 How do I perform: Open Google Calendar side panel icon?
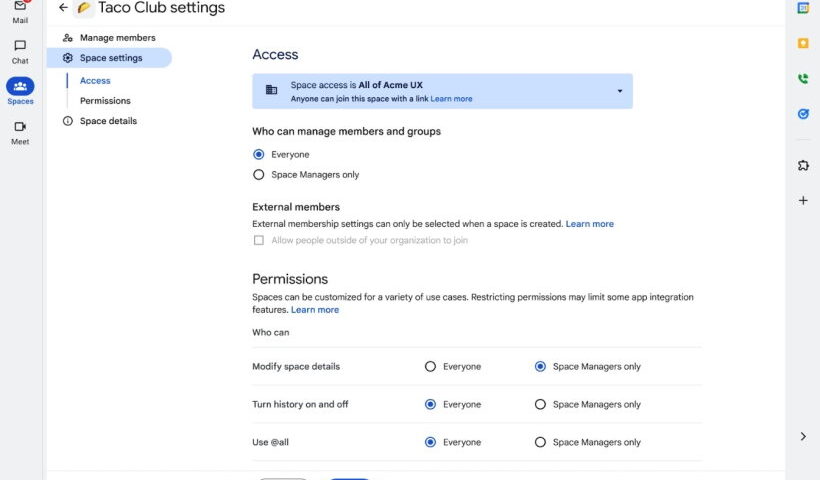click(803, 8)
